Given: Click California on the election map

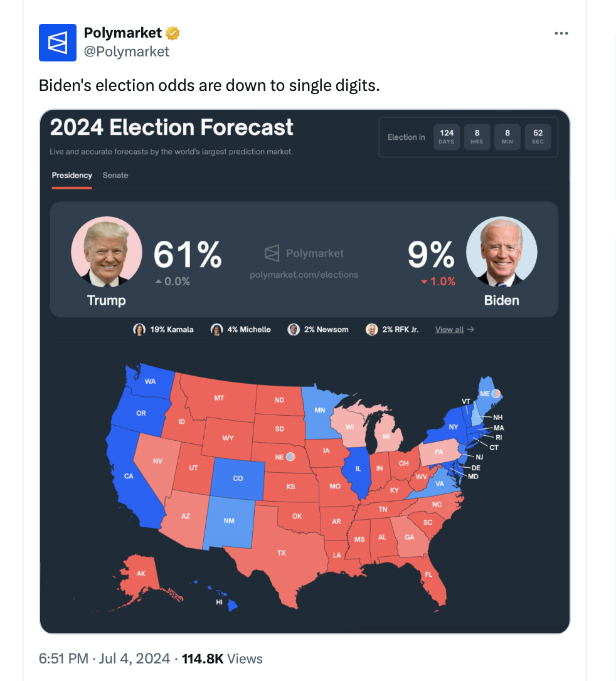Looking at the screenshot, I should 129,475.
